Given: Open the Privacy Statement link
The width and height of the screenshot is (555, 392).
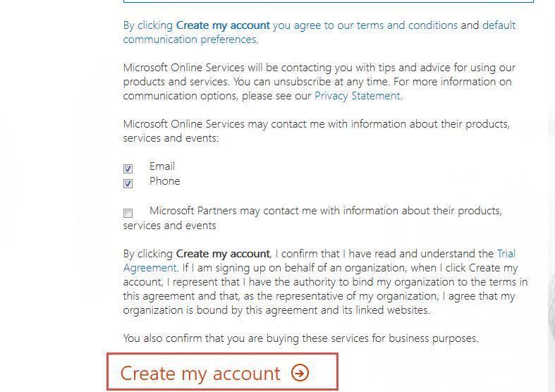Looking at the screenshot, I should coord(357,96).
